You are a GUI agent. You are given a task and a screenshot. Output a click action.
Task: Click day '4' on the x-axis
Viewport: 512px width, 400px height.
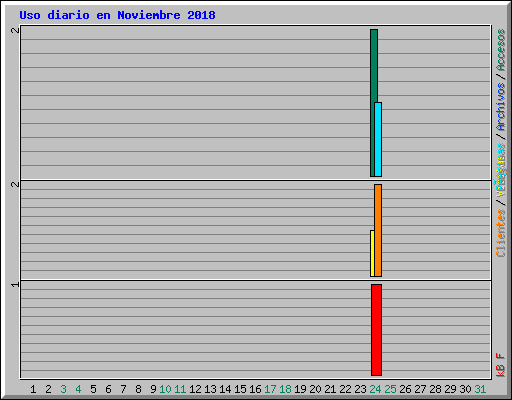[x=78, y=389]
